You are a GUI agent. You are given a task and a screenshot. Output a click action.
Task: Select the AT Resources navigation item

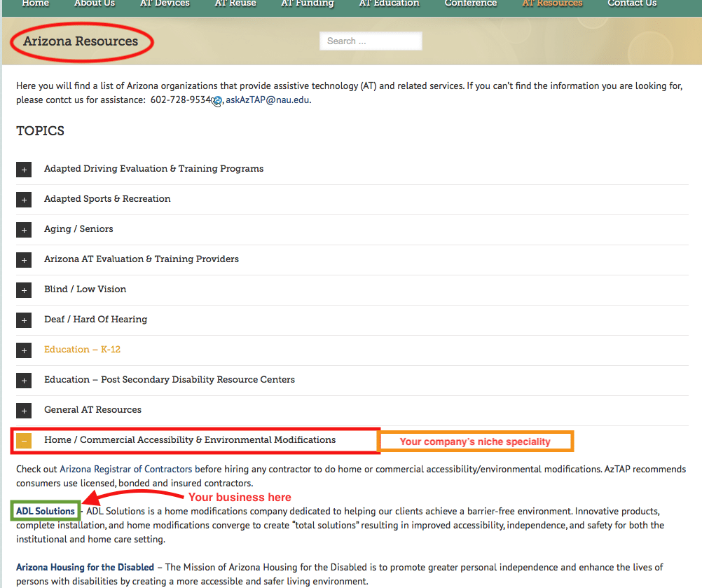[x=552, y=4]
